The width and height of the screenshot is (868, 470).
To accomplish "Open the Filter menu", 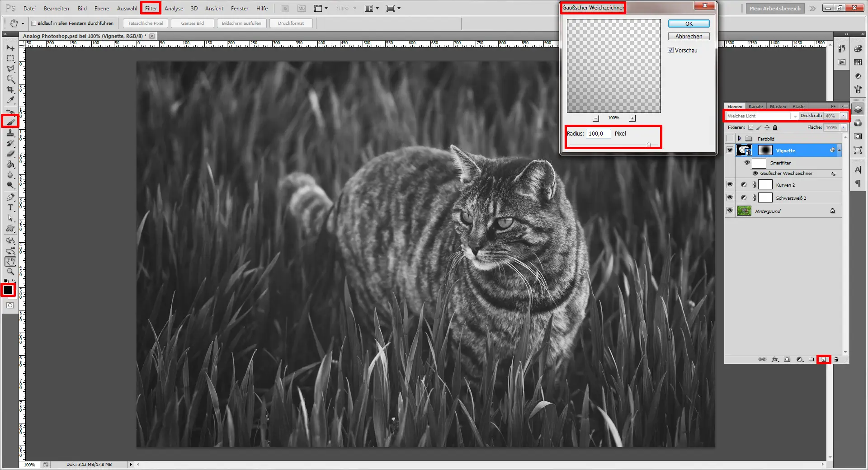I will point(151,8).
